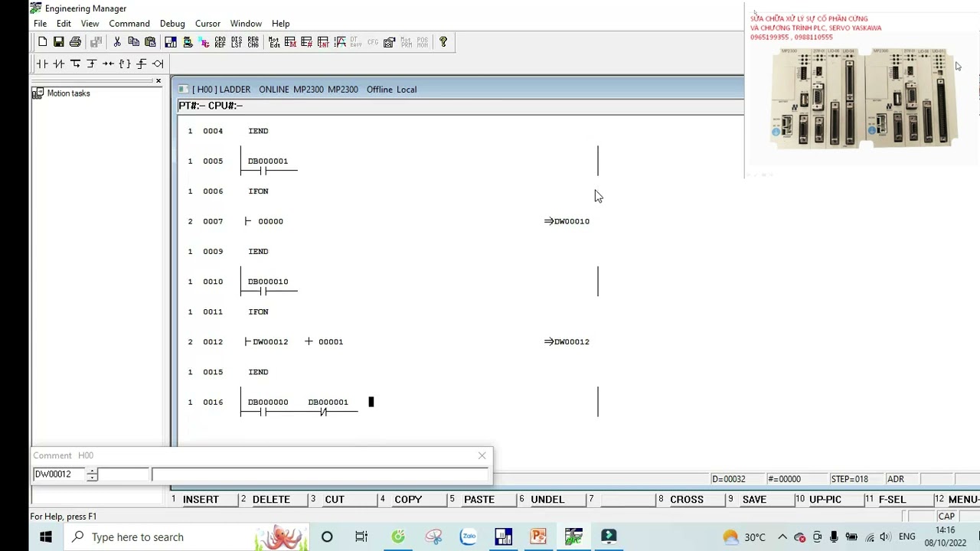Close the left tree pane
The image size is (980, 551).
click(x=158, y=80)
